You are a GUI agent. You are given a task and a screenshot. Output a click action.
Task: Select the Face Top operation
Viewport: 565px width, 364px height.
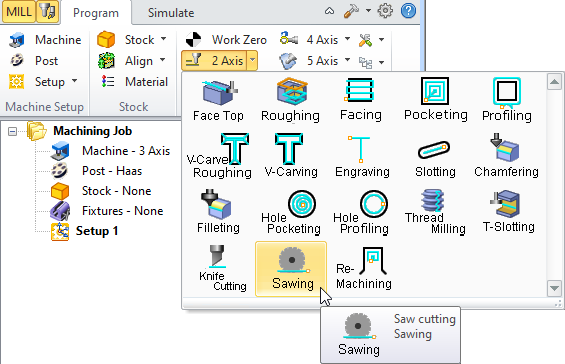[218, 100]
